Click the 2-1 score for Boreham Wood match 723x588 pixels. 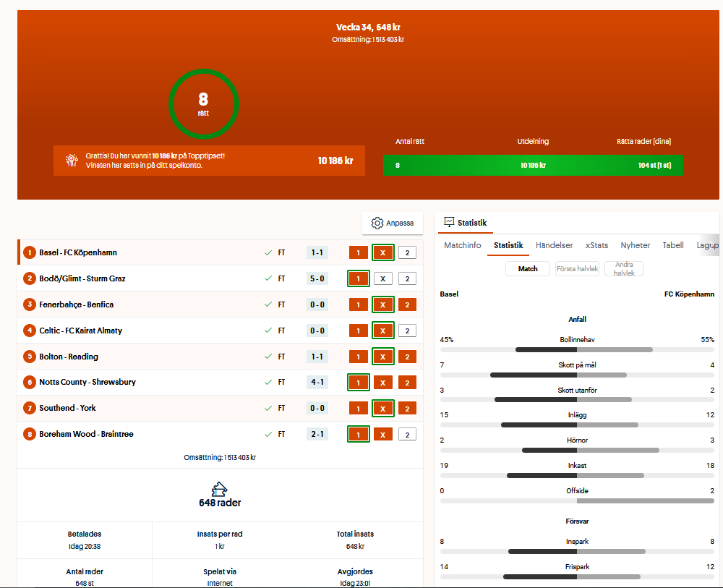coord(317,434)
